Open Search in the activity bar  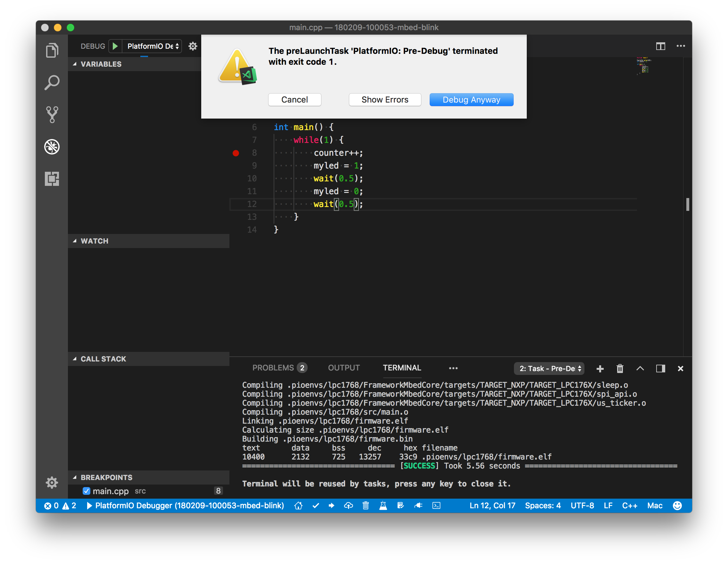pos(52,82)
